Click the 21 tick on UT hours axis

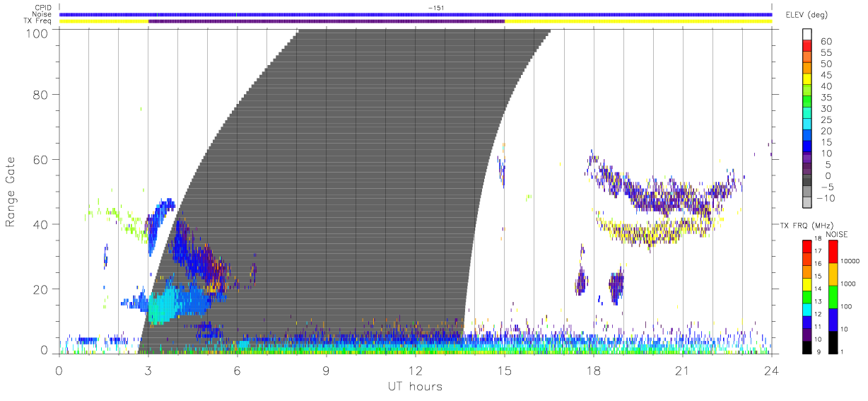(x=683, y=371)
